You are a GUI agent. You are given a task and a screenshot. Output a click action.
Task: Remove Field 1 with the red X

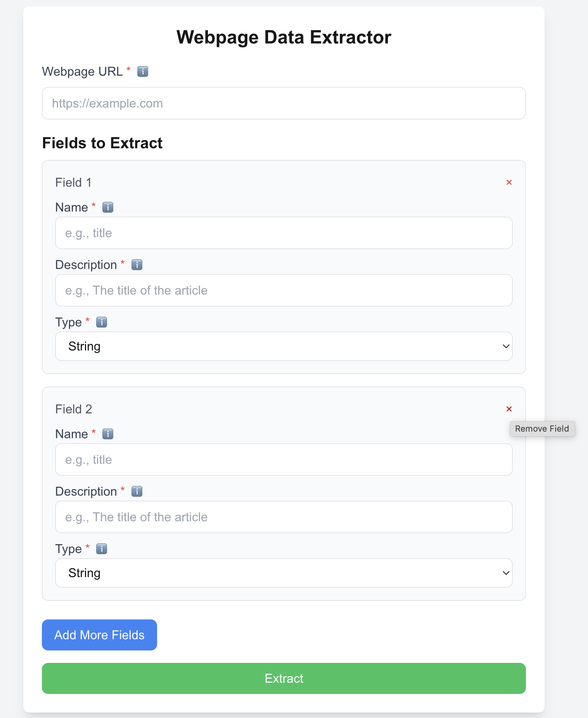pos(509,182)
